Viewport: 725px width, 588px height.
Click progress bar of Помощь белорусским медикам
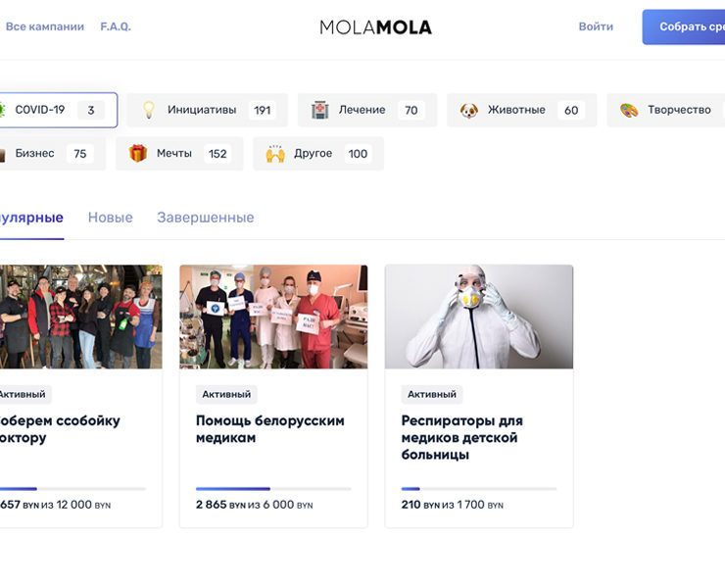(x=273, y=489)
